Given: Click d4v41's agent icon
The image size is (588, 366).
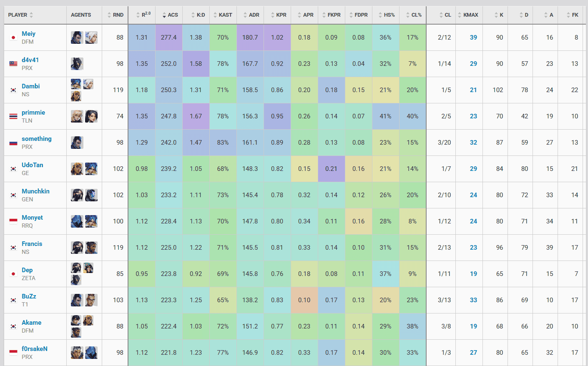Looking at the screenshot, I should tap(77, 64).
